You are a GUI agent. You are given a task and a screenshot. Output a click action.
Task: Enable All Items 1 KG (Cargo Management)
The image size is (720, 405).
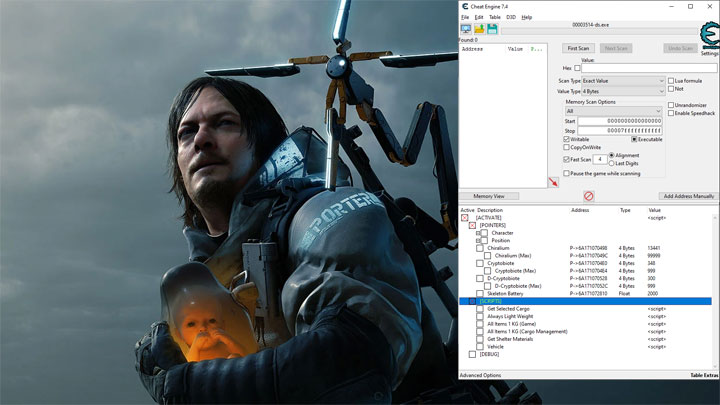click(x=480, y=332)
